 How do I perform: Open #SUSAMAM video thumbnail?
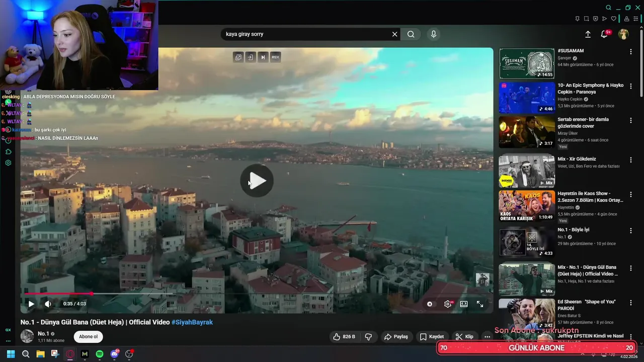(527, 63)
